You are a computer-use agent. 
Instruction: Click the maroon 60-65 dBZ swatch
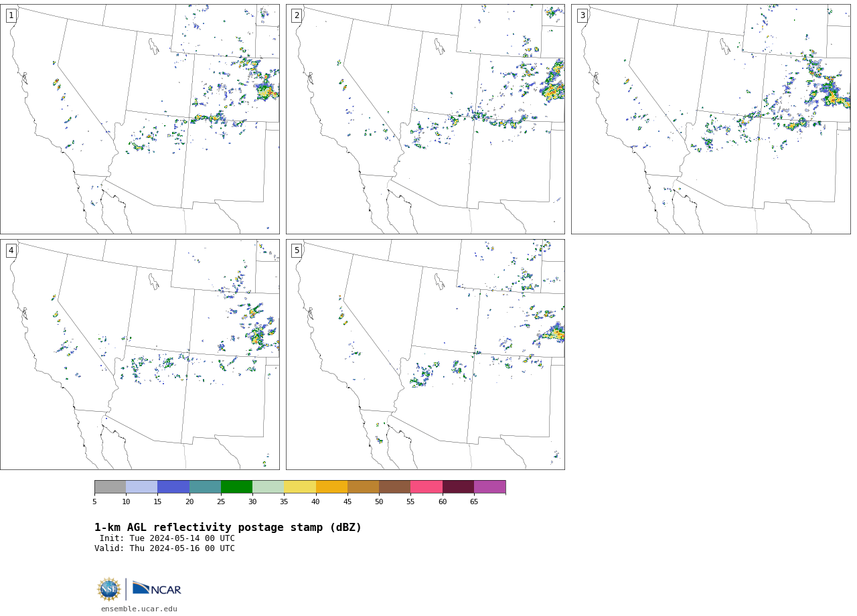click(x=458, y=487)
